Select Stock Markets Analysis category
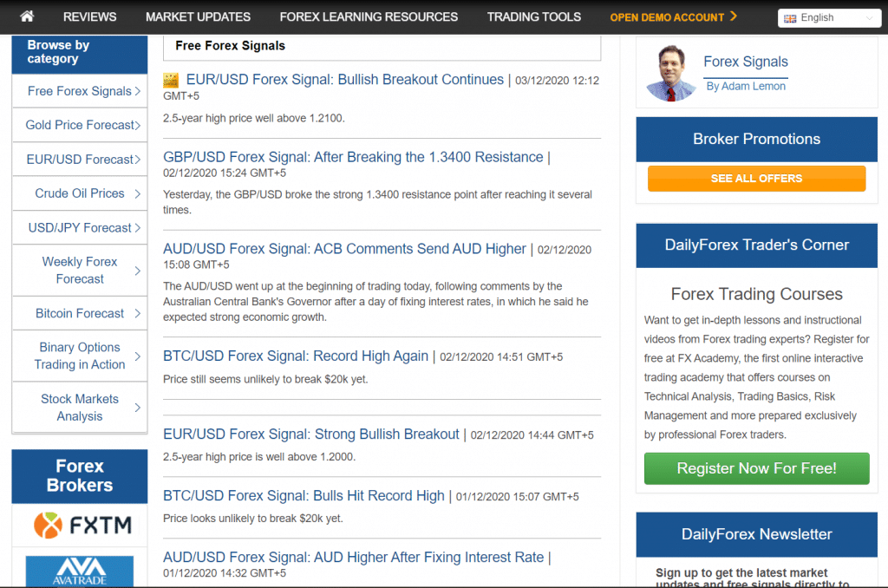888x588 pixels. tap(79, 408)
